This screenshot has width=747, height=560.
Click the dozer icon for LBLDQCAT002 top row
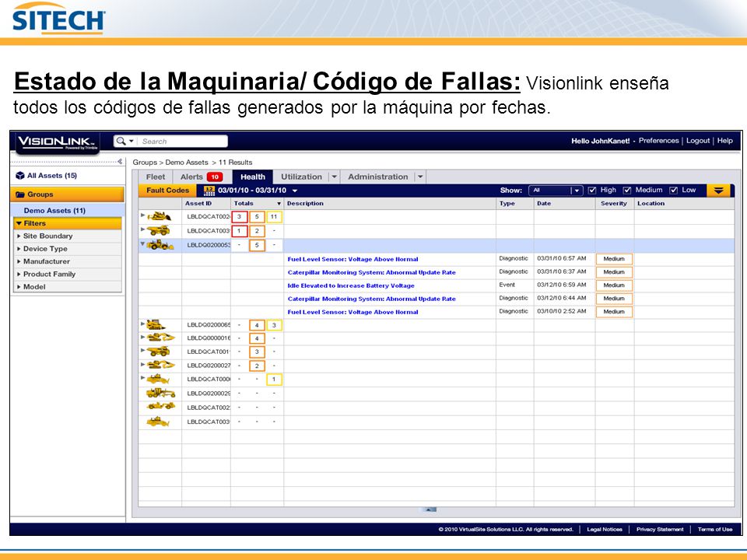click(159, 217)
